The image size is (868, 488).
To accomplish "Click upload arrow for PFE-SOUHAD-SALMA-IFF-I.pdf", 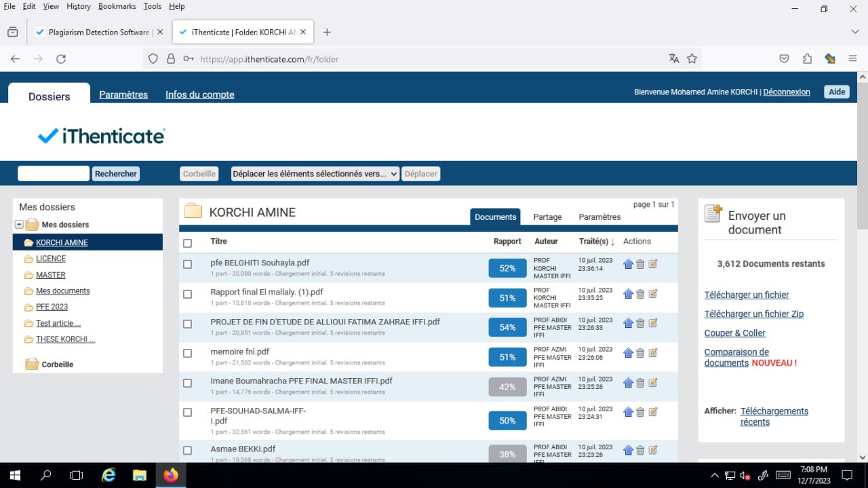I will coord(628,412).
